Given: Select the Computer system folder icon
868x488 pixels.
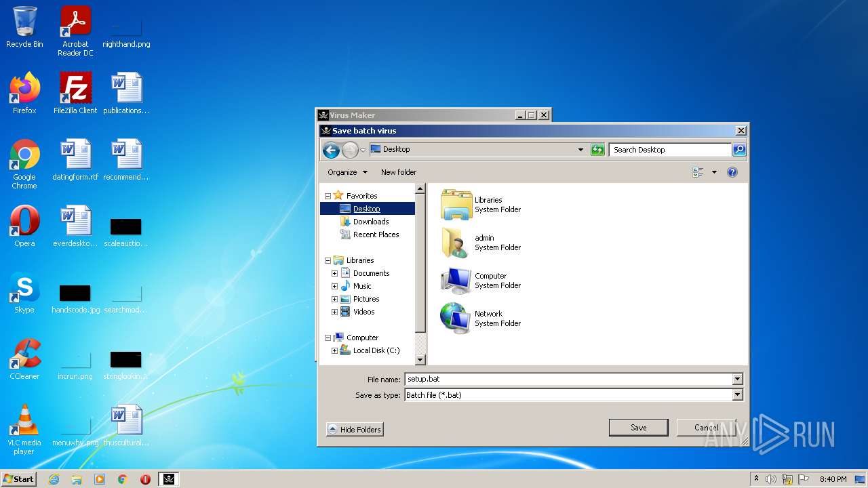Looking at the screenshot, I should [x=456, y=281].
